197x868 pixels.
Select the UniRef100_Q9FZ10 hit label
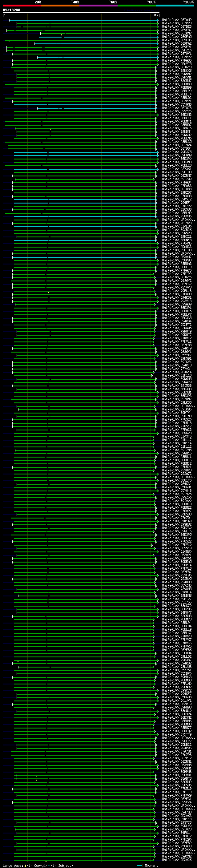[177, 50]
